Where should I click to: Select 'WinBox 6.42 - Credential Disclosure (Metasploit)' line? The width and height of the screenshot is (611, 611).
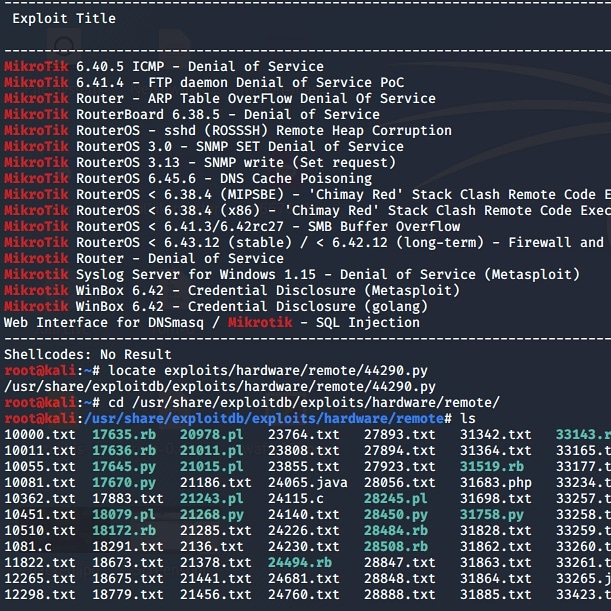click(x=232, y=290)
